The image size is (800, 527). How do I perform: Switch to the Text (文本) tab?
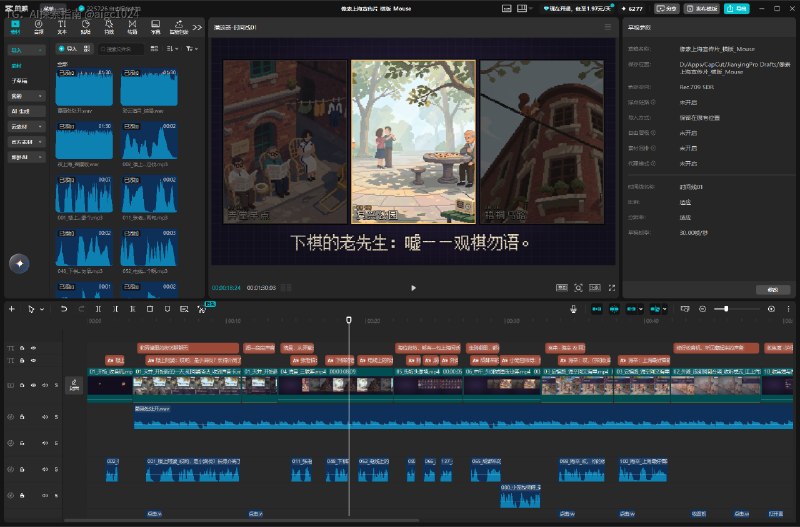tap(62, 27)
